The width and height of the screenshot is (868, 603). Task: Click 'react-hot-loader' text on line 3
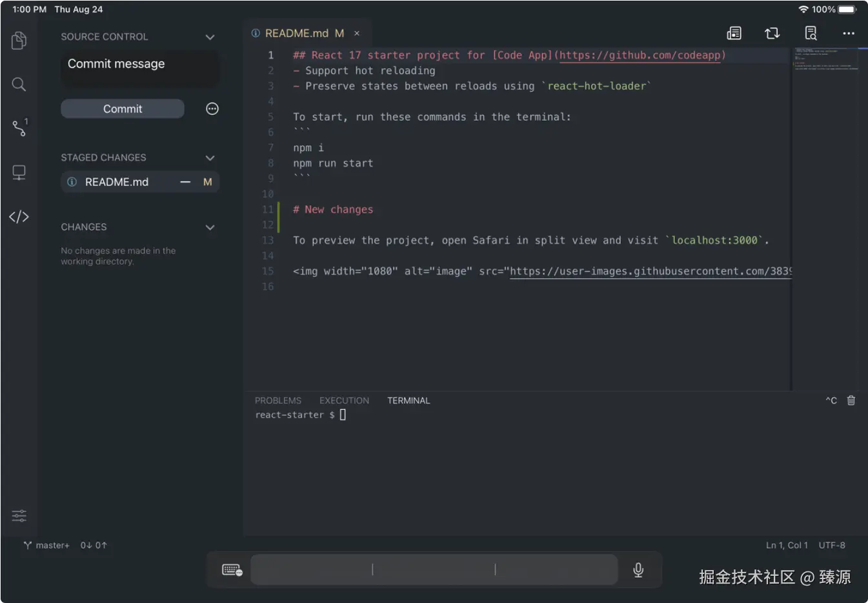(x=597, y=87)
